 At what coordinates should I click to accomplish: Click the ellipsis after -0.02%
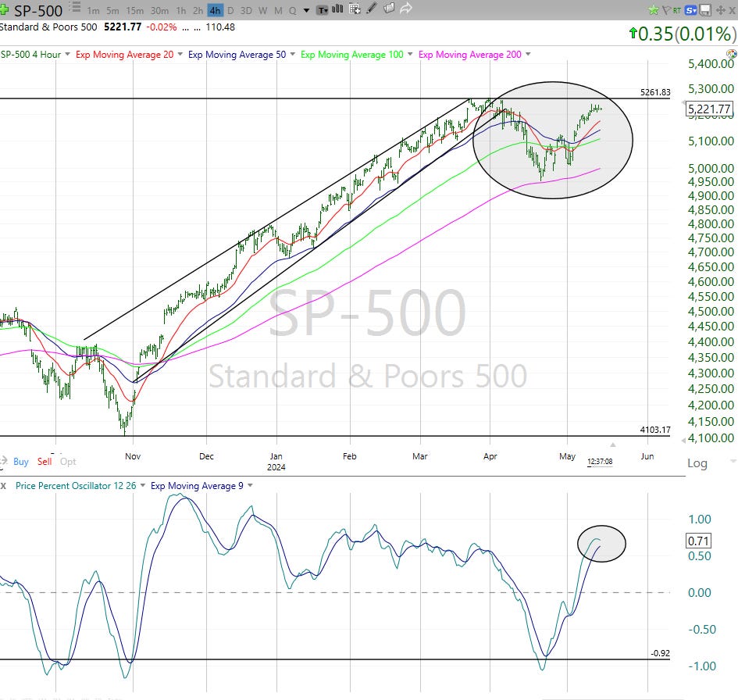(x=185, y=28)
